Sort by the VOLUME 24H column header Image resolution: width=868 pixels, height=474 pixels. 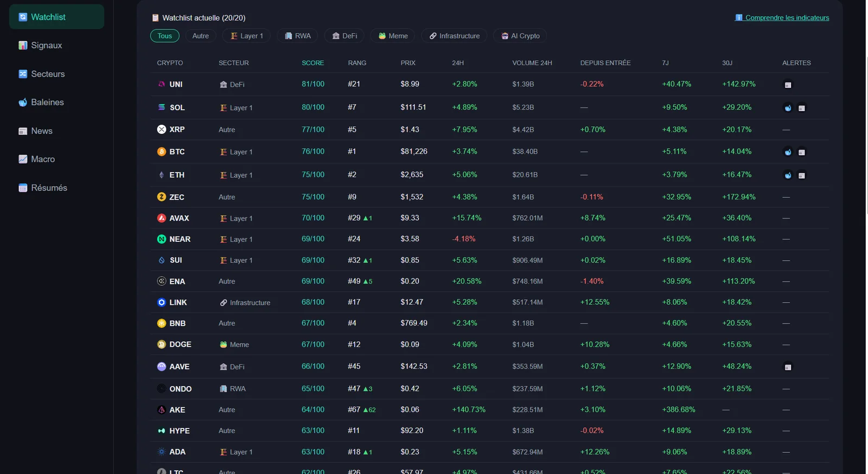coord(532,63)
